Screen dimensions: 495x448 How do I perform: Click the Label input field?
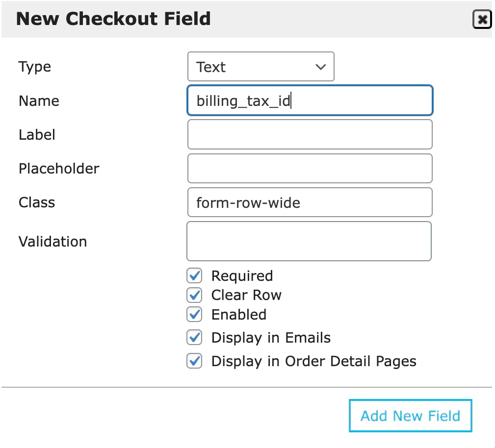point(310,134)
